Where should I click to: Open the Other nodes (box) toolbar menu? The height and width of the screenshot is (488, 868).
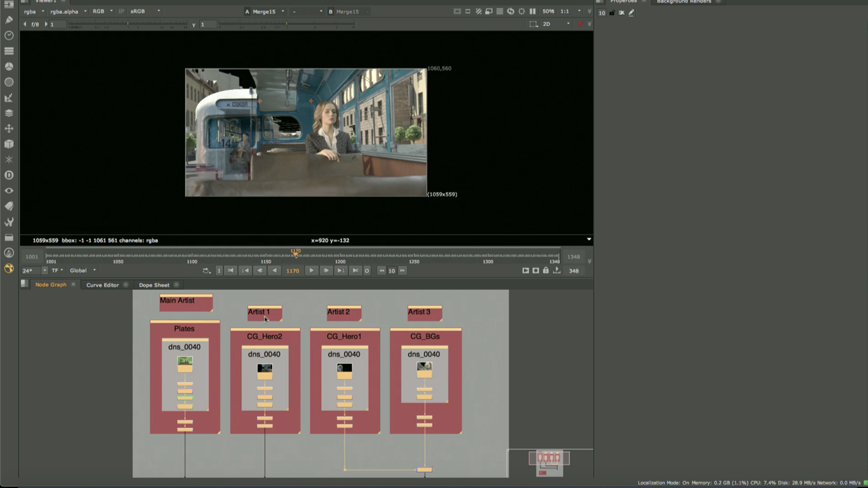pos(9,237)
